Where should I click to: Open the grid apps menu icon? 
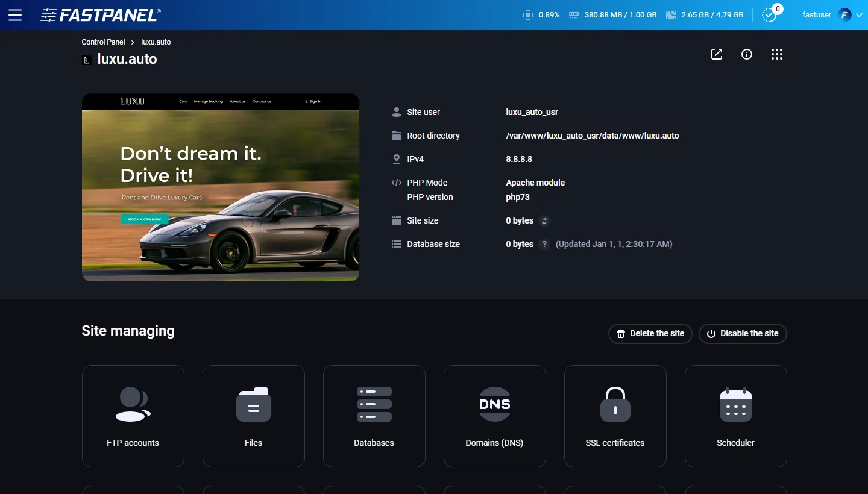777,54
